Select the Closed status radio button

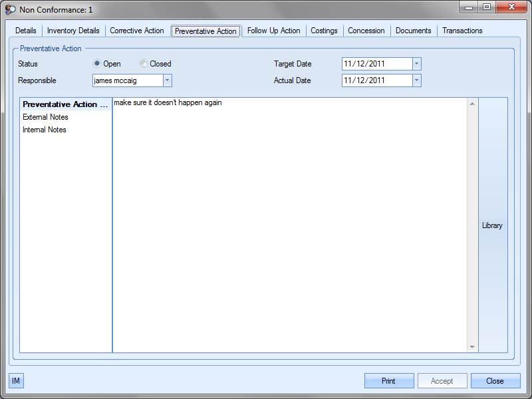pyautogui.click(x=144, y=63)
